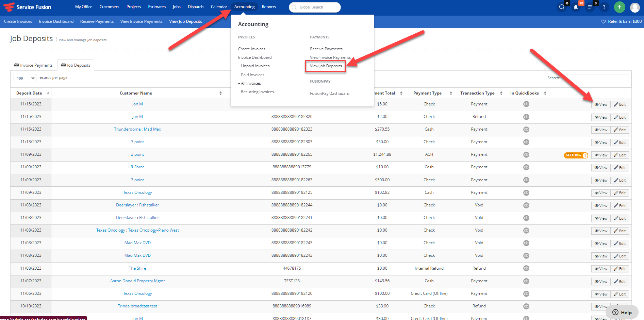The height and width of the screenshot is (320, 644).
Task: Open the task list icon in header
Action: pos(590,7)
